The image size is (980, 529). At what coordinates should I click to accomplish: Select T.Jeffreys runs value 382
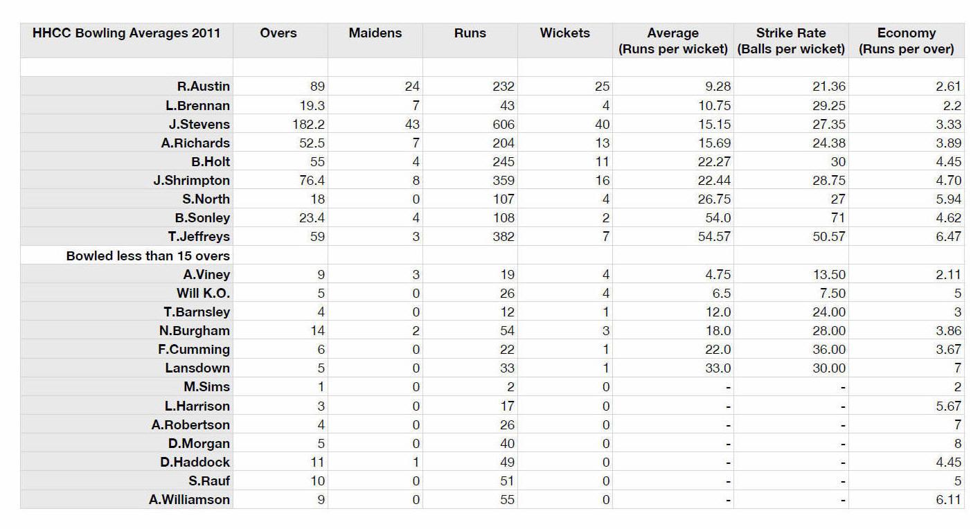coord(470,236)
